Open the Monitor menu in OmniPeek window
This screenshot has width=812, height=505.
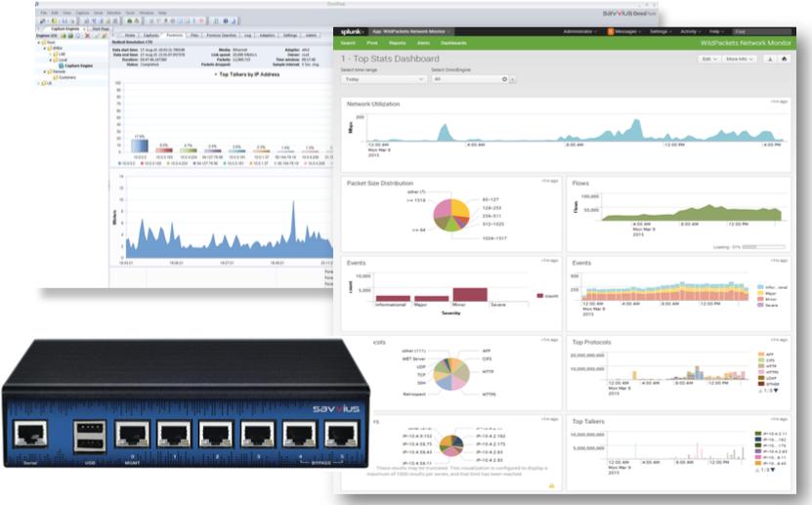[114, 13]
